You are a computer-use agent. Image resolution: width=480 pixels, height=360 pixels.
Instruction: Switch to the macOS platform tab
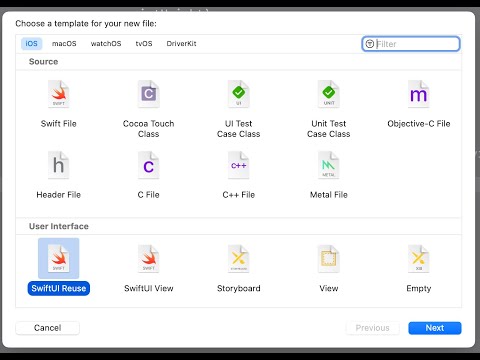(x=64, y=44)
